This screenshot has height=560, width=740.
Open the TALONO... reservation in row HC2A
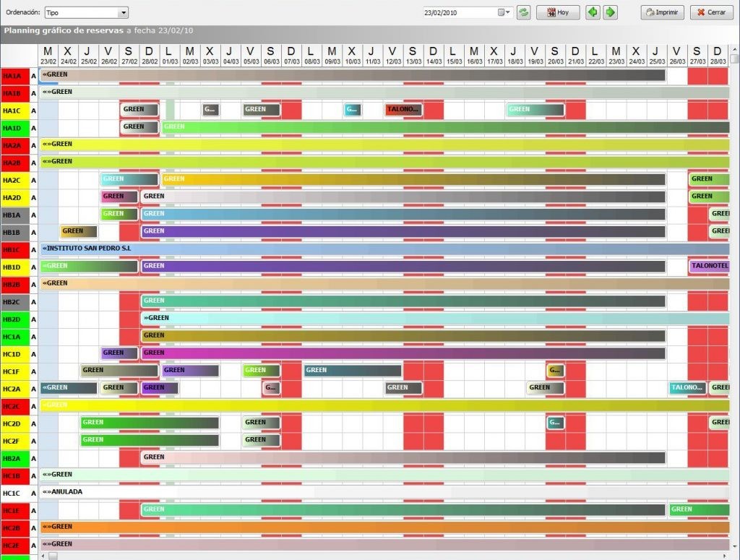point(688,388)
